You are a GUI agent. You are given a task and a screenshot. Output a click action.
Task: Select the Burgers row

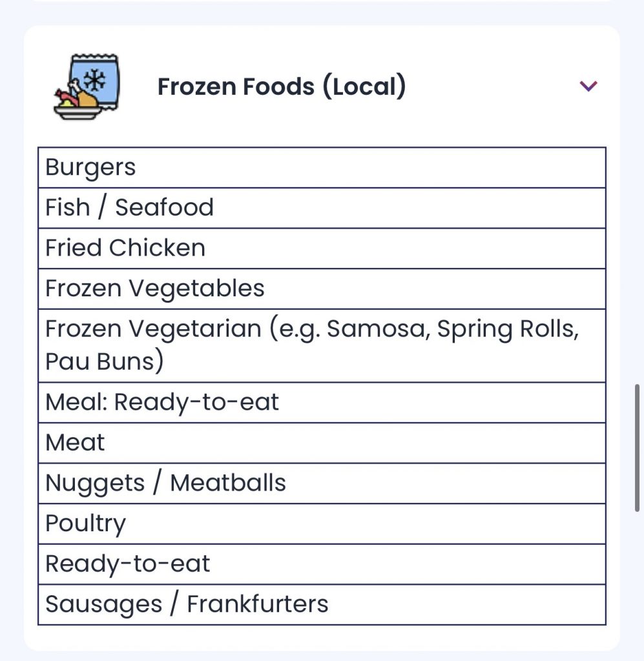coord(322,168)
